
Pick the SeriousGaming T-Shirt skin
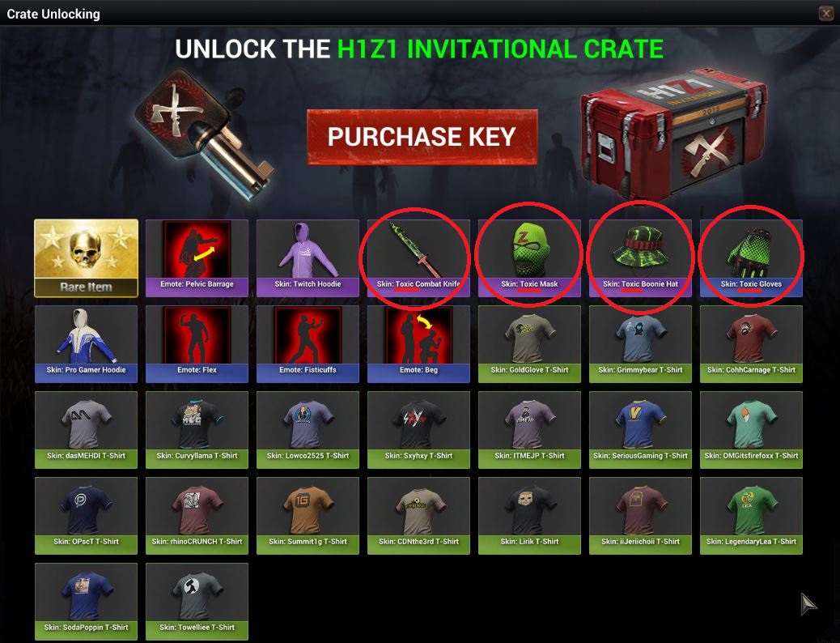point(641,429)
